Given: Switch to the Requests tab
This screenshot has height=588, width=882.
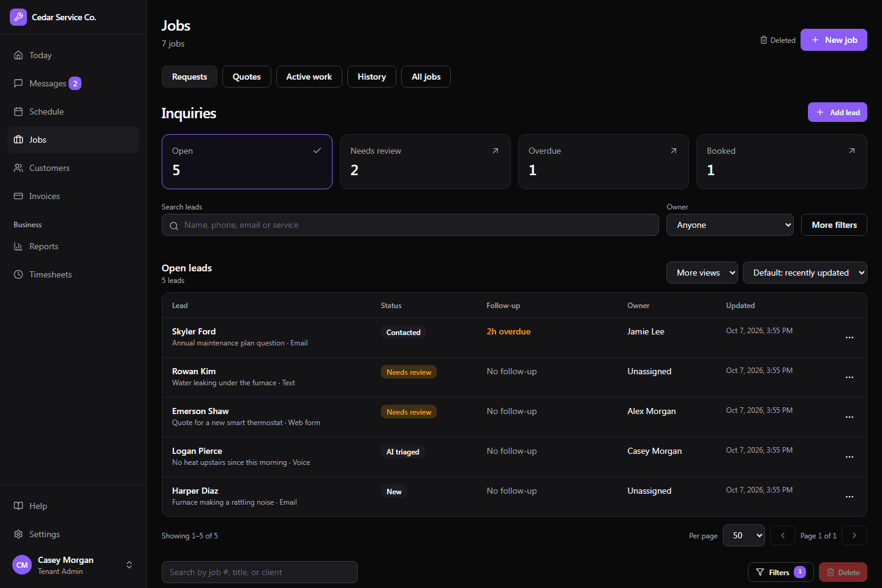Looking at the screenshot, I should (x=189, y=77).
